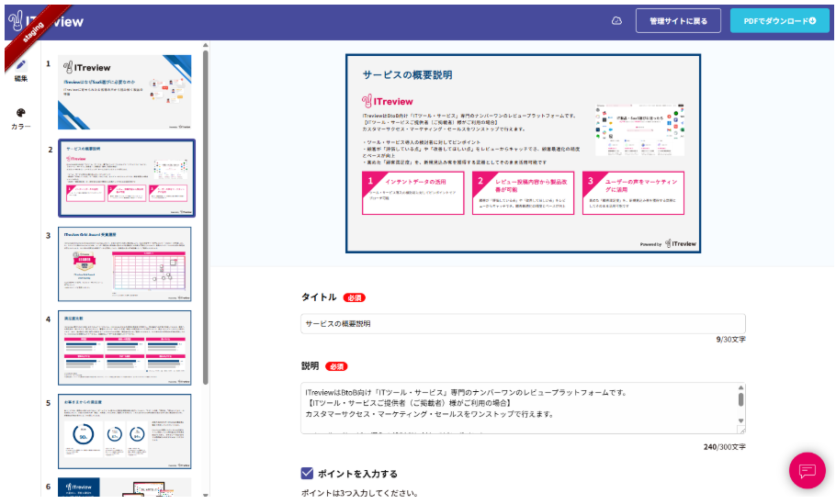Select slide 5 donut chart thumbnail

[125, 431]
